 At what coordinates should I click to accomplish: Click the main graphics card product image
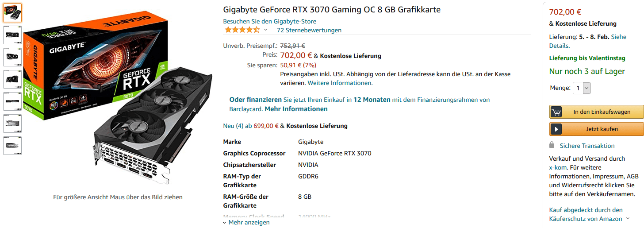[x=117, y=97]
